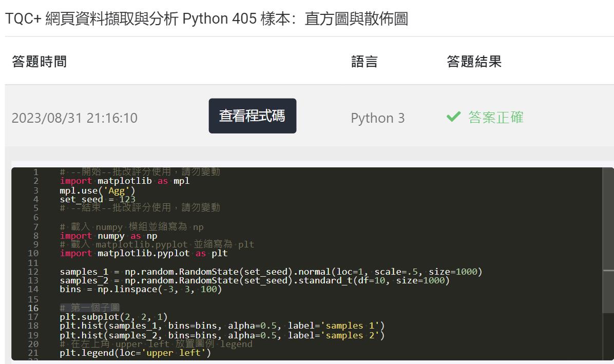Click the Python 3 language label
614x364 pixels.
(x=378, y=118)
